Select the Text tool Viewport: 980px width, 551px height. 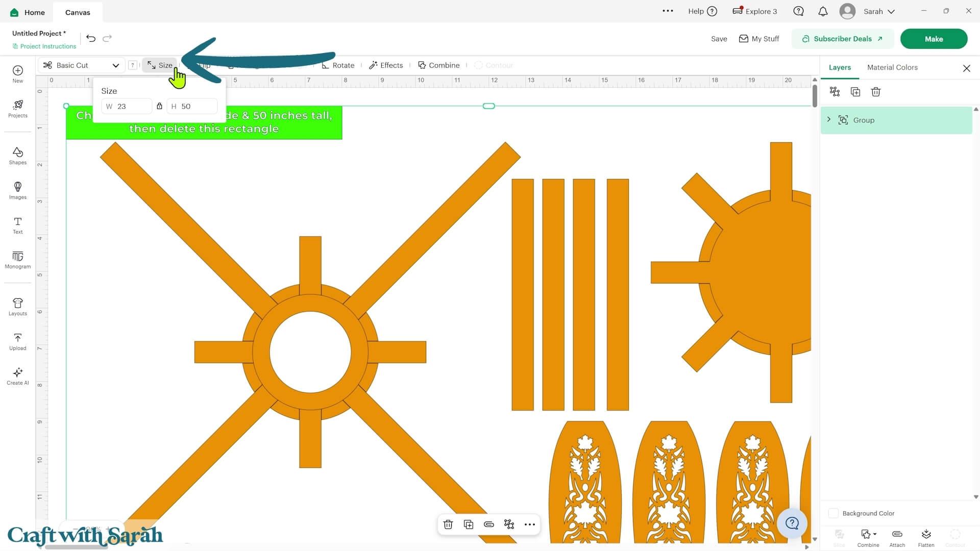point(17,225)
